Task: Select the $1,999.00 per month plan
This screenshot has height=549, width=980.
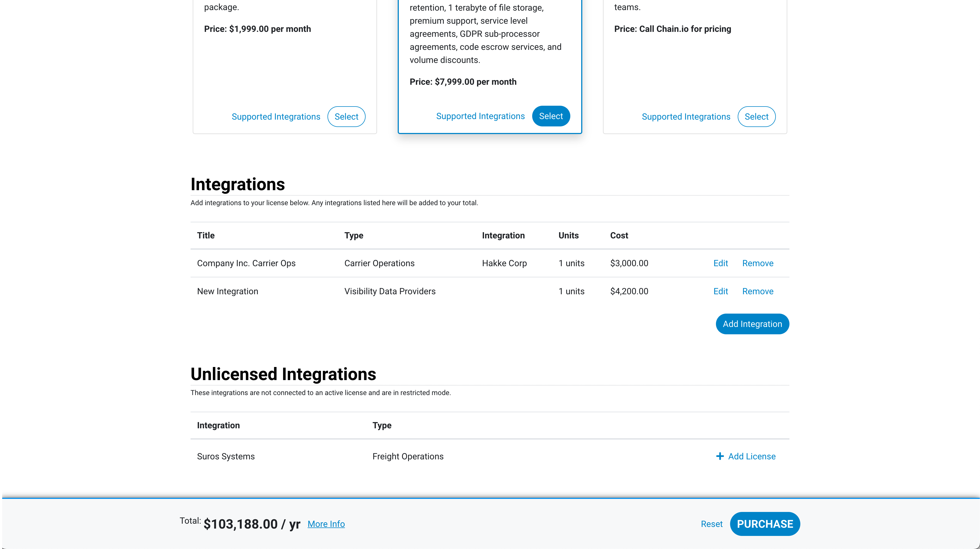Action: (346, 117)
